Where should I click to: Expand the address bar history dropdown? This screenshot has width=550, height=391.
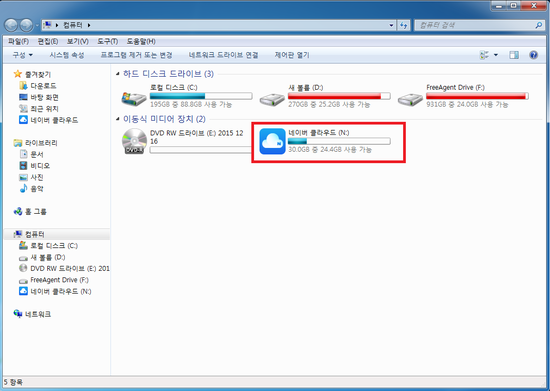(x=391, y=25)
